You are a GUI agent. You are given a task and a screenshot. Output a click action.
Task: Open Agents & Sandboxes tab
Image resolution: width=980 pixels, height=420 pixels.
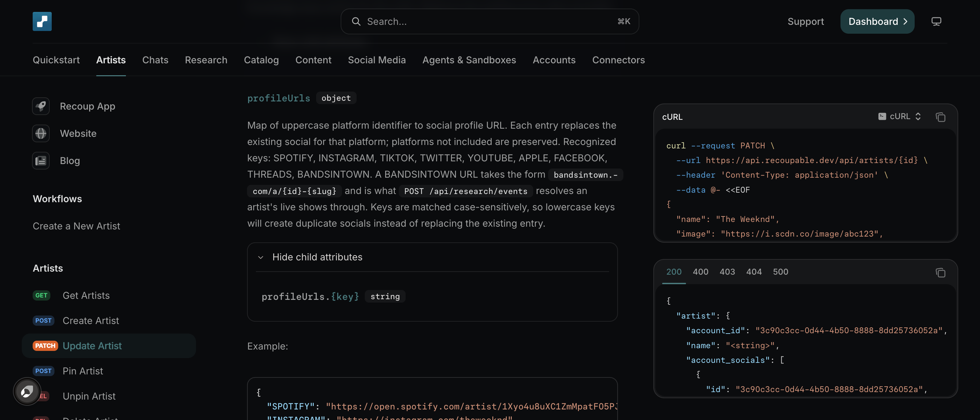click(469, 60)
